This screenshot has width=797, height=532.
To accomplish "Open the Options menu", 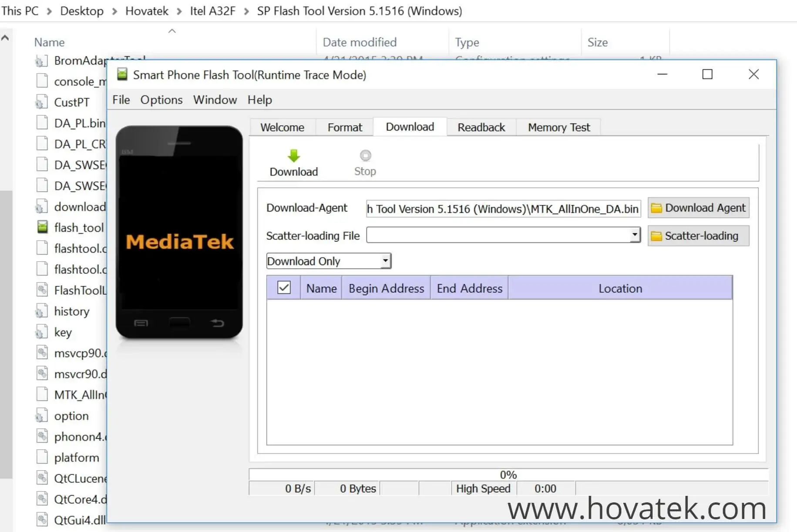I will pyautogui.click(x=161, y=100).
